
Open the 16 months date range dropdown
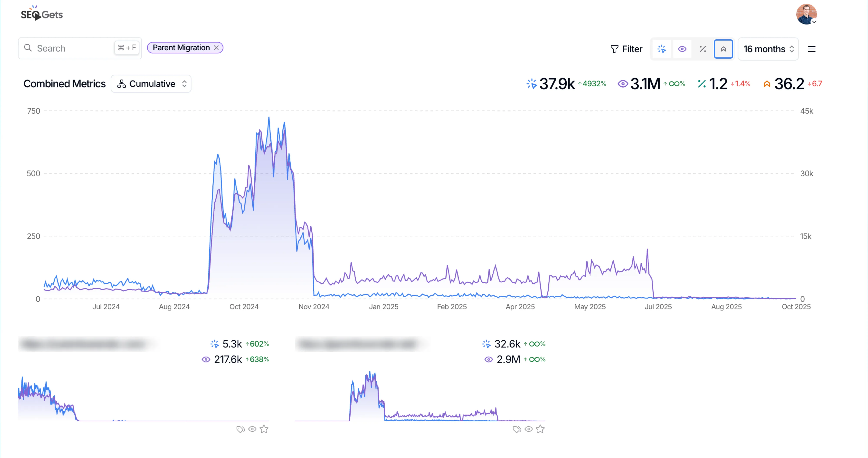768,49
